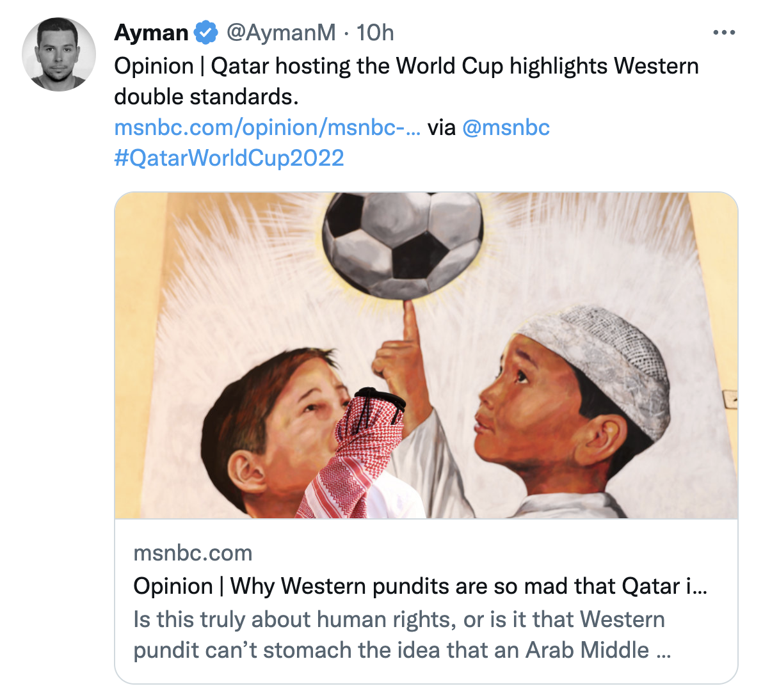The image size is (763, 700).
Task: Click the blue verified badge beside Ayman
Action: [x=205, y=33]
